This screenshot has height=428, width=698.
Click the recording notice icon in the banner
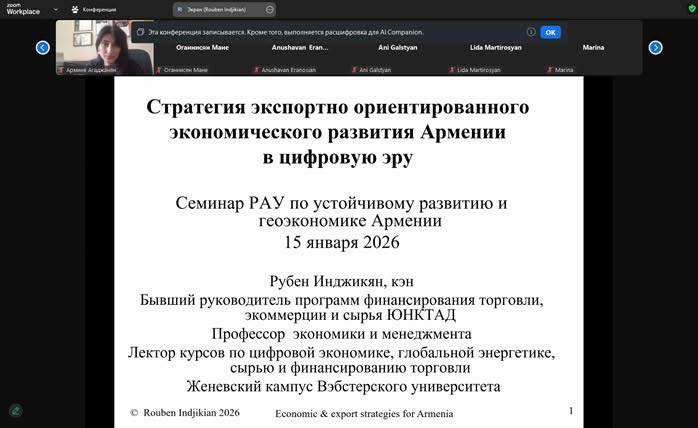coord(141,32)
